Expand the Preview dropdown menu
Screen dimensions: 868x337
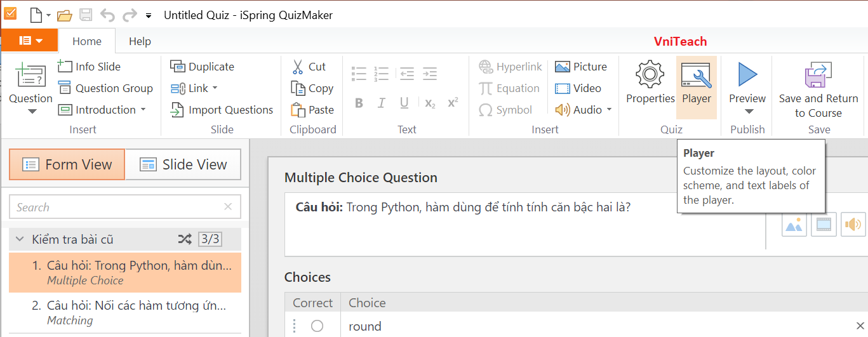(747, 112)
